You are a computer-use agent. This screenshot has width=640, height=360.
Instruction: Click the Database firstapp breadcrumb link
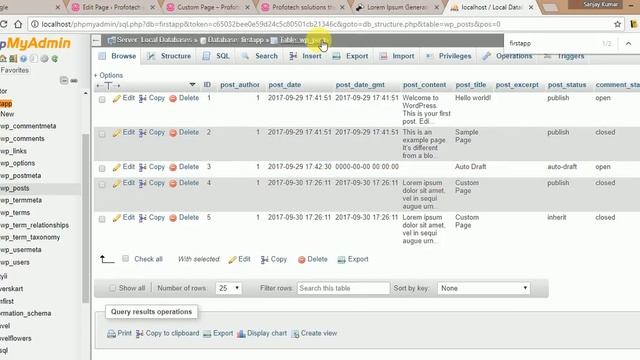tap(235, 40)
